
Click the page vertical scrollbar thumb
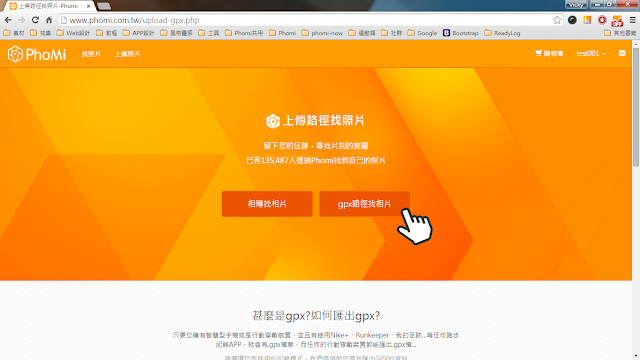click(636, 107)
